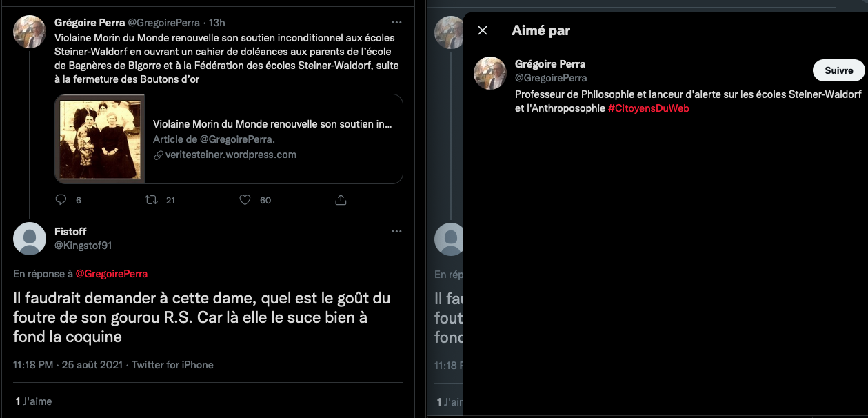This screenshot has width=868, height=418.
Task: Open Grégoire Perra's name in the Aimé par list
Action: (x=549, y=64)
